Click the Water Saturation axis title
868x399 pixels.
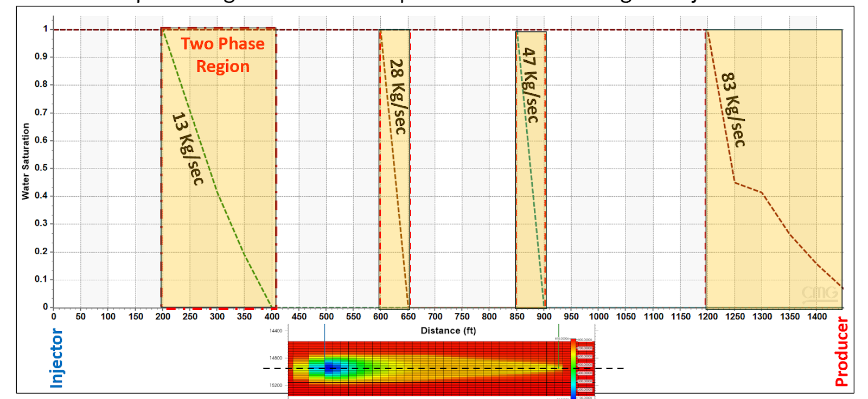click(25, 161)
